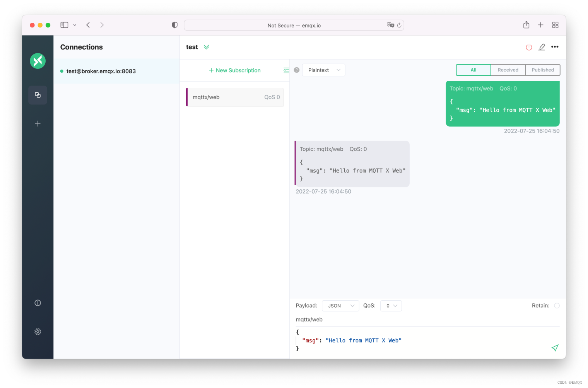Enable the Retain toggle

click(557, 305)
